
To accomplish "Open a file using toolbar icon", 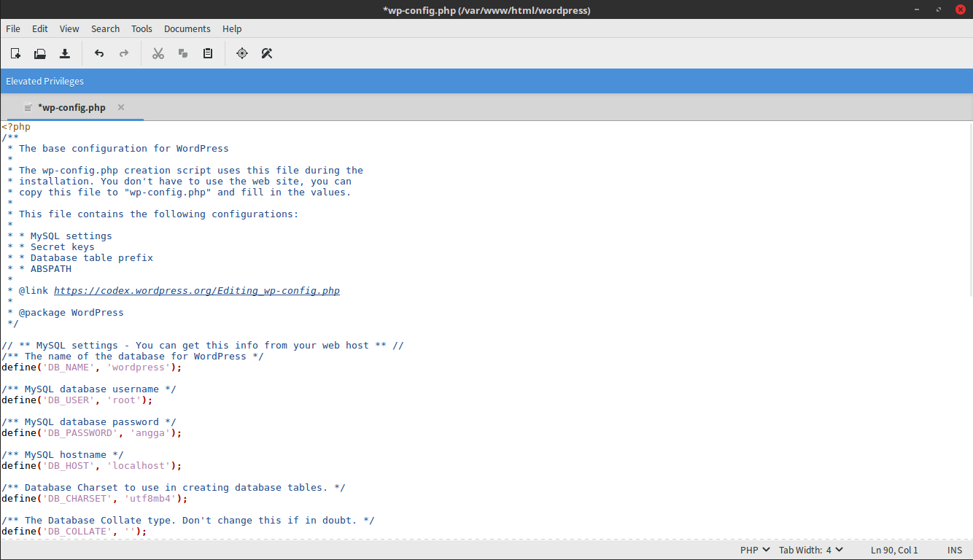I will tap(40, 53).
